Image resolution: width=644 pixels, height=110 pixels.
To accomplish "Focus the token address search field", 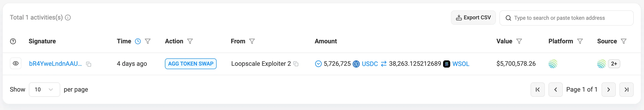I will [x=566, y=18].
